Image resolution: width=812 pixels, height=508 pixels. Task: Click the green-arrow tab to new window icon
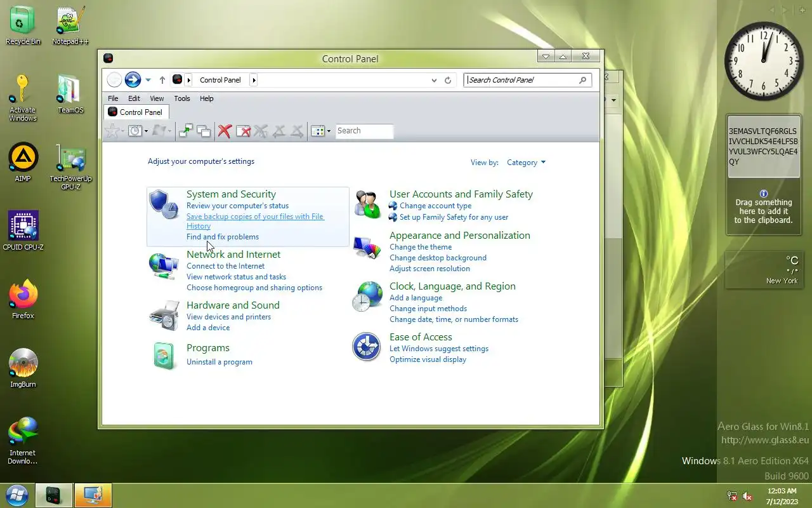[x=186, y=131]
